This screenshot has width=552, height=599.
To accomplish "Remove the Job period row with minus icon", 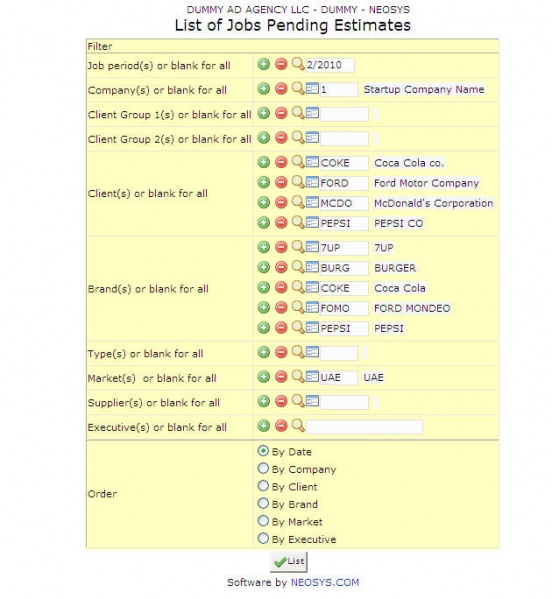I will (281, 64).
